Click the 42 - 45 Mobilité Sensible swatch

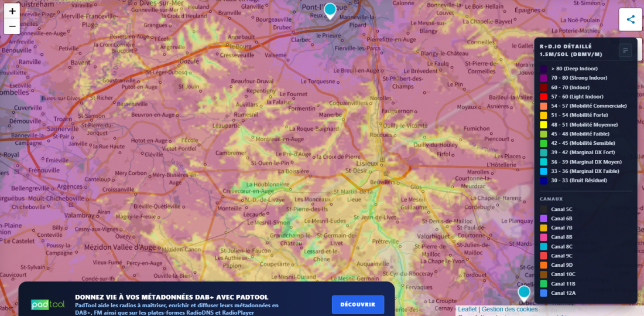[543, 143]
